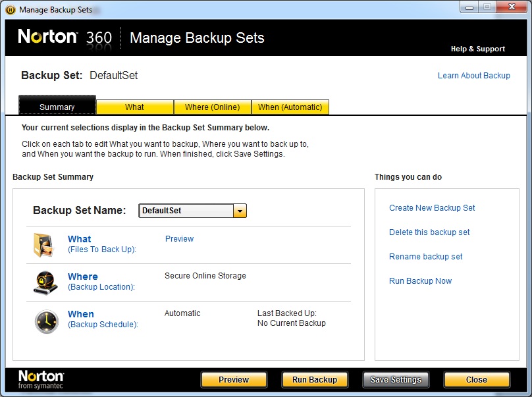Go to the Where (Online) tab
Image resolution: width=532 pixels, height=397 pixels.
[213, 107]
